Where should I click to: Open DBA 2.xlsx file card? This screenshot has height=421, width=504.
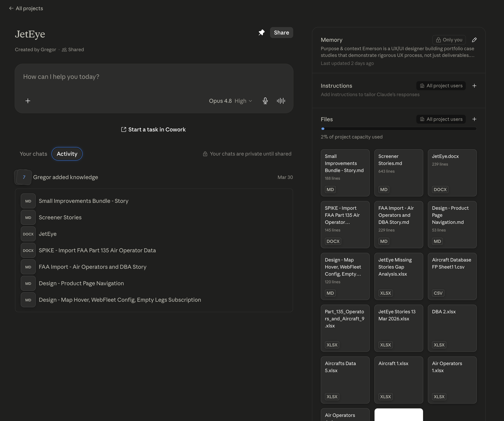click(452, 328)
